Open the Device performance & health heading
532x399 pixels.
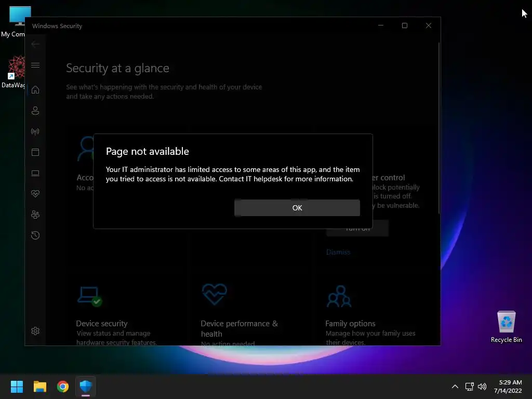pyautogui.click(x=239, y=328)
